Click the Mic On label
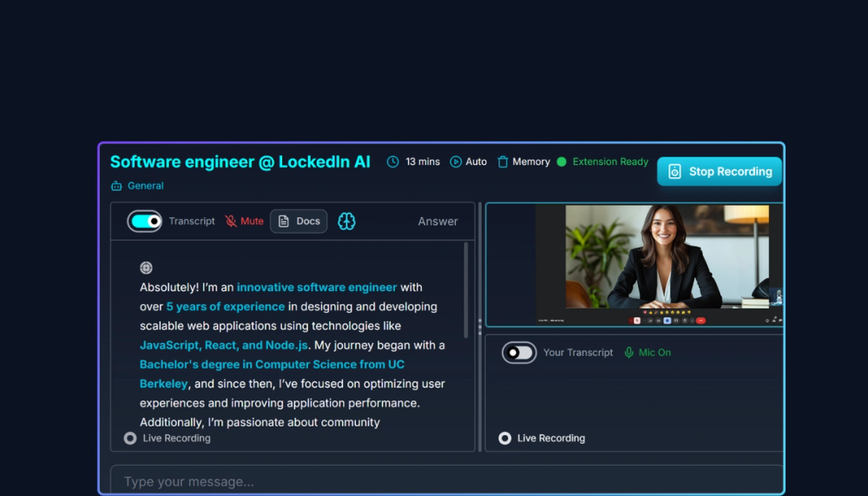The height and width of the screenshot is (496, 868). coord(654,353)
